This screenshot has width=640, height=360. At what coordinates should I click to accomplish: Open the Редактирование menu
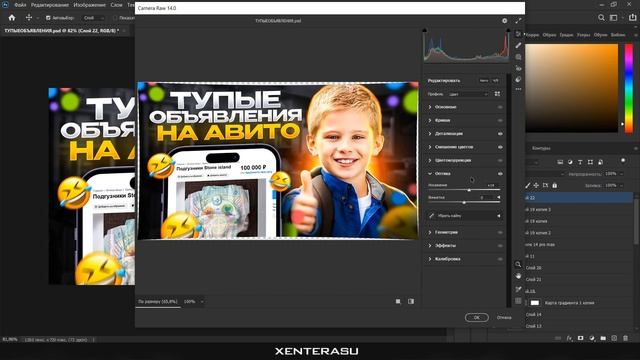click(x=51, y=5)
